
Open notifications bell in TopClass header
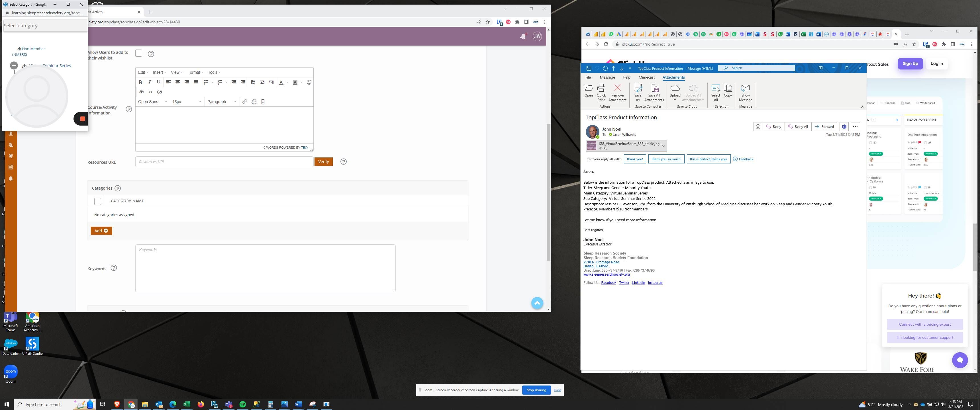click(524, 36)
